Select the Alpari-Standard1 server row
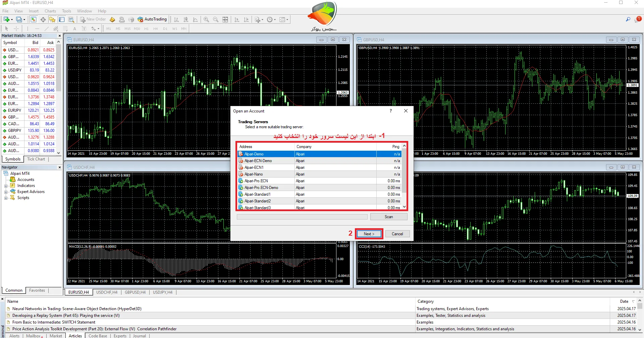644x338 pixels. [320, 194]
